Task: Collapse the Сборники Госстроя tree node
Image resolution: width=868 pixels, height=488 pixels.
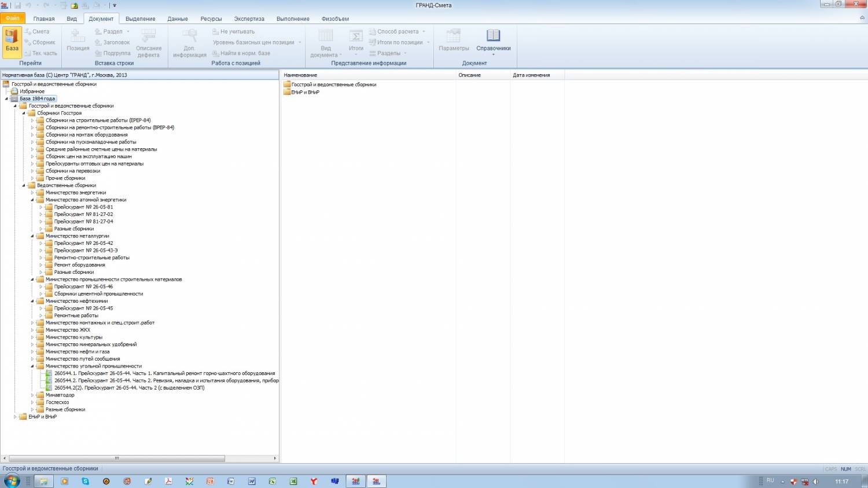Action: pyautogui.click(x=24, y=113)
